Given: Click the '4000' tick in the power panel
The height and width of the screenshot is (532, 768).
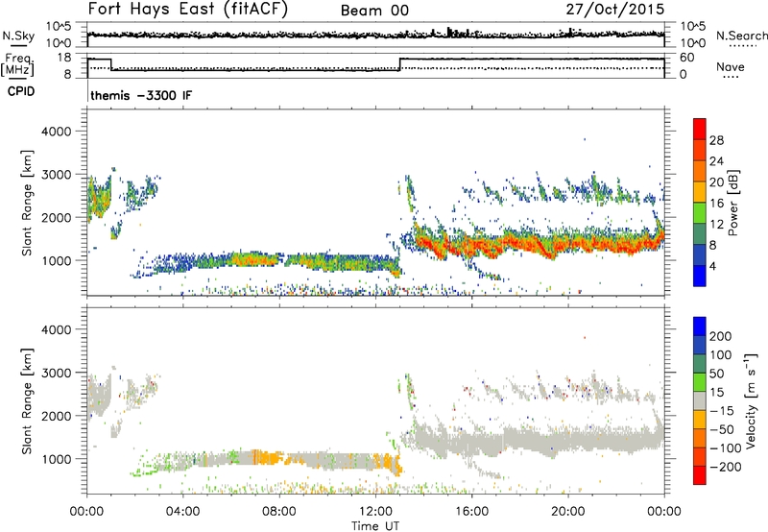Looking at the screenshot, I should click(x=56, y=132).
